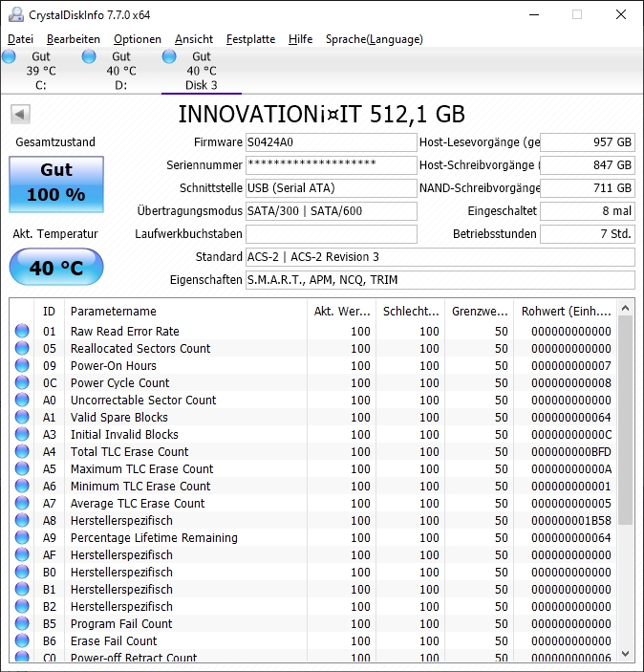Click the status icon for Total TLC Erase Count
644x672 pixels.
pyautogui.click(x=22, y=451)
